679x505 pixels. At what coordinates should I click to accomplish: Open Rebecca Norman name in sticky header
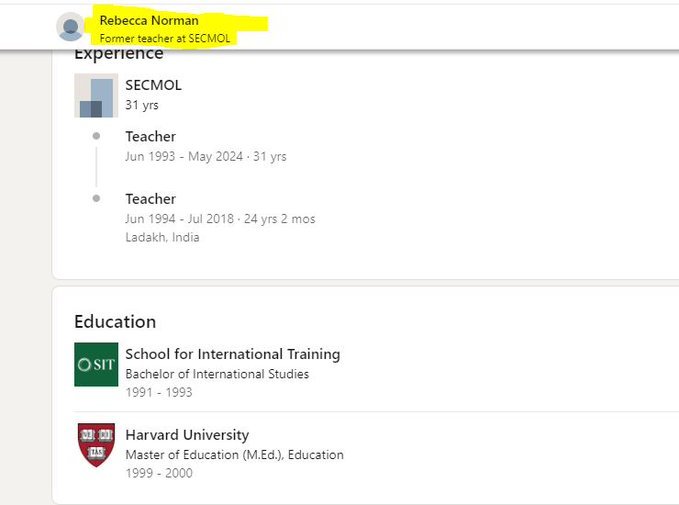tap(149, 20)
